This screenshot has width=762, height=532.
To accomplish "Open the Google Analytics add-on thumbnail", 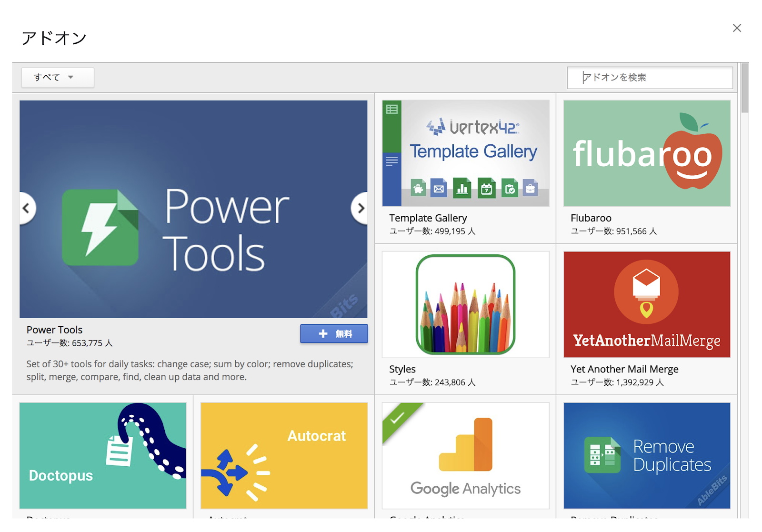I will (x=466, y=456).
